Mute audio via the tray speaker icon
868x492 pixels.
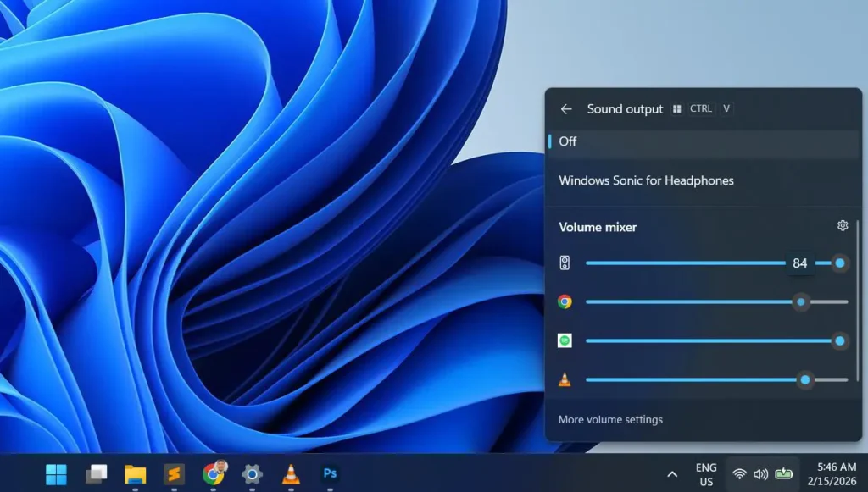[x=761, y=474]
